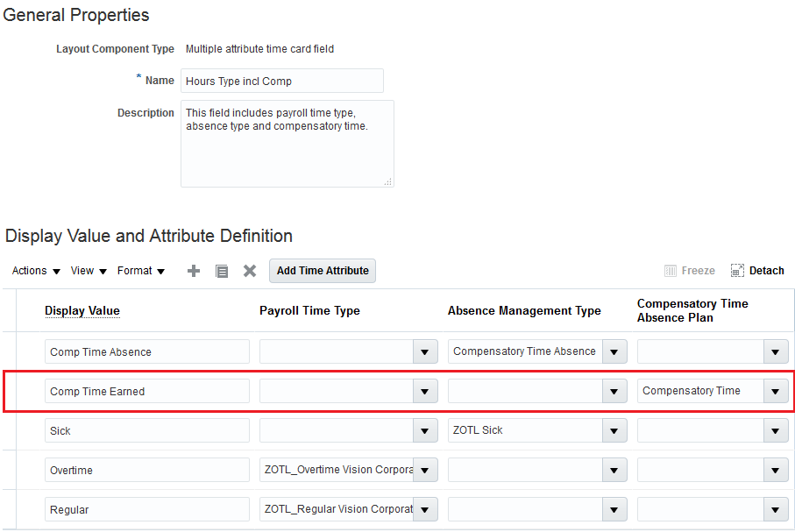Expand Compensatory Time Absence Plan dropdown for Comp Time Earned
The width and height of the screenshot is (795, 532).
click(775, 392)
